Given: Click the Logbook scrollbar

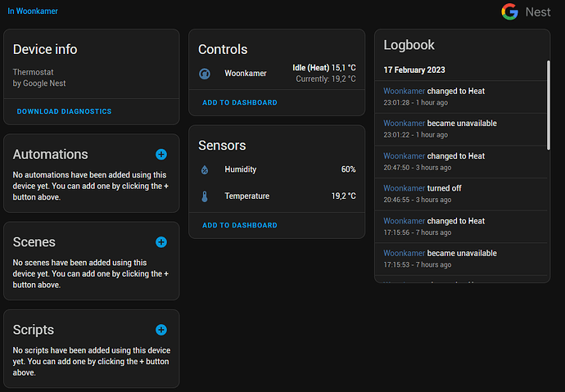Looking at the screenshot, I should tap(549, 105).
